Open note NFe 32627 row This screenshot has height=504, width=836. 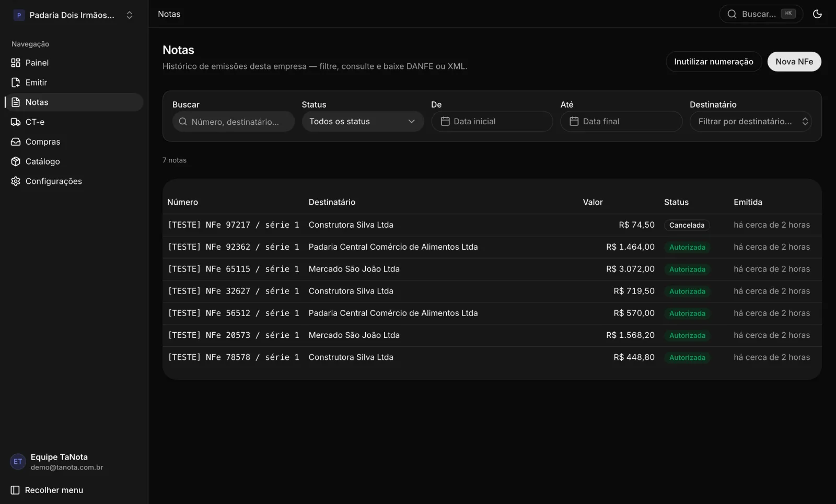pyautogui.click(x=492, y=291)
